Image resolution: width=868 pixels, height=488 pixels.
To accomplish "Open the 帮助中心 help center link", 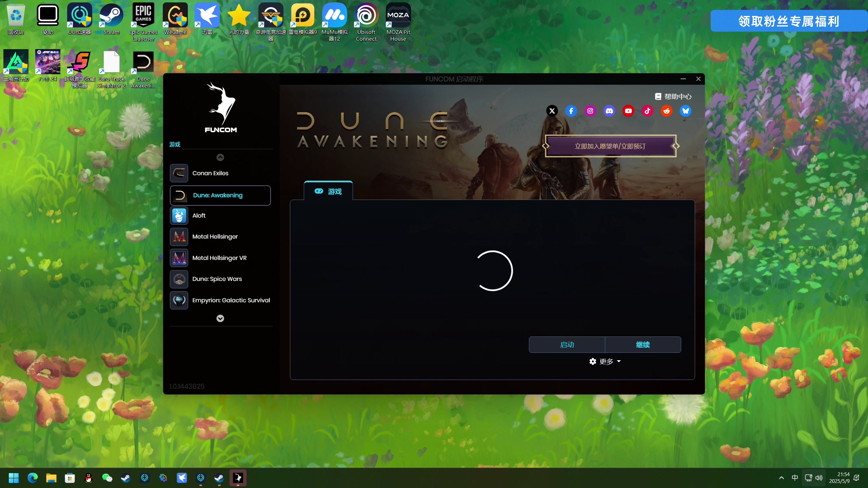I will pyautogui.click(x=673, y=97).
